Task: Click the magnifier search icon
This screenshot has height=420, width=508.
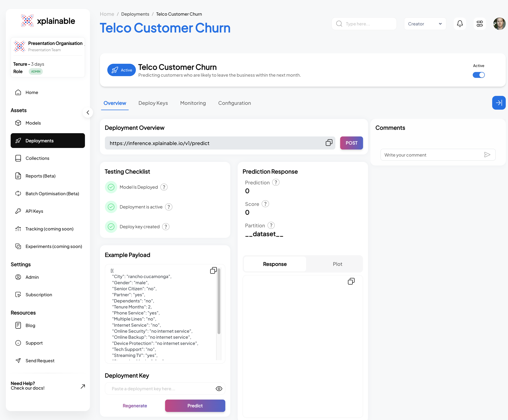Action: [x=339, y=24]
